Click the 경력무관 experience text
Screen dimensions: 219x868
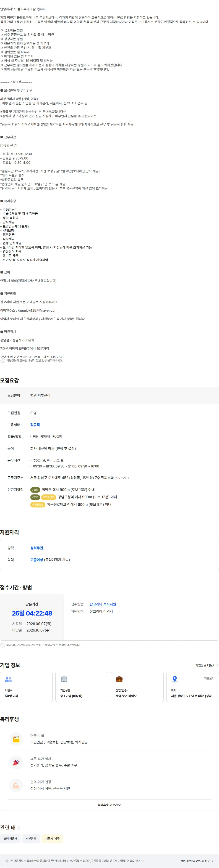coord(37,548)
